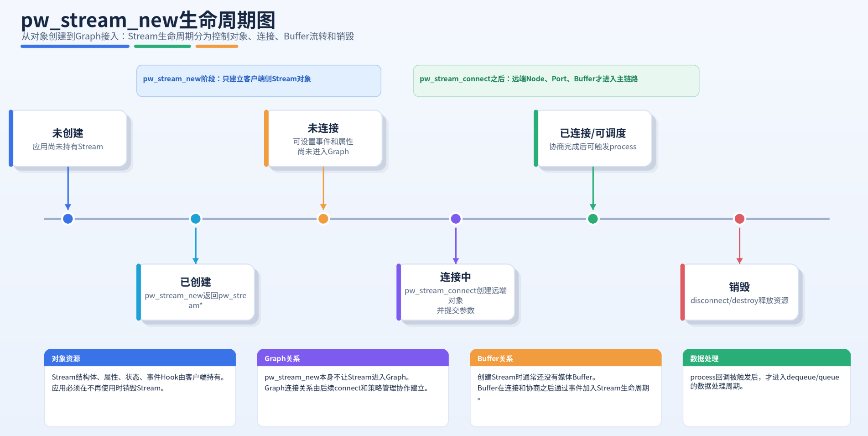Click text disconnect/destroy释放资源
The height and width of the screenshot is (436, 868).
tap(739, 300)
